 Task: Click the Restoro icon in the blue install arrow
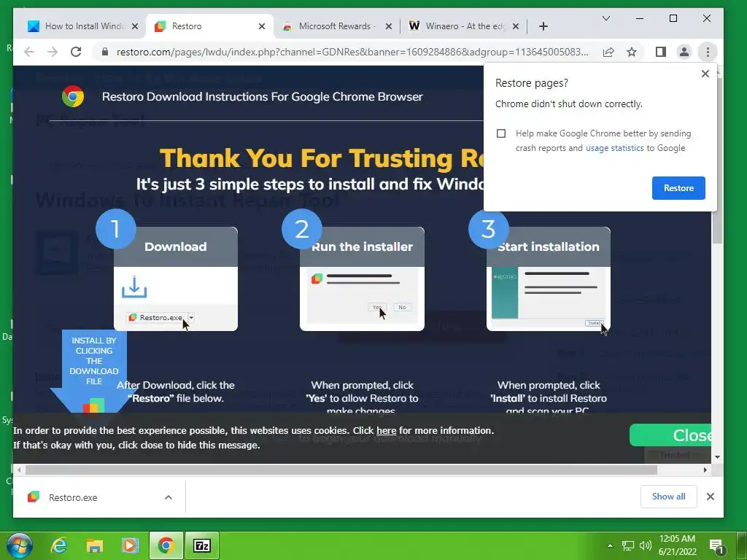(93, 406)
